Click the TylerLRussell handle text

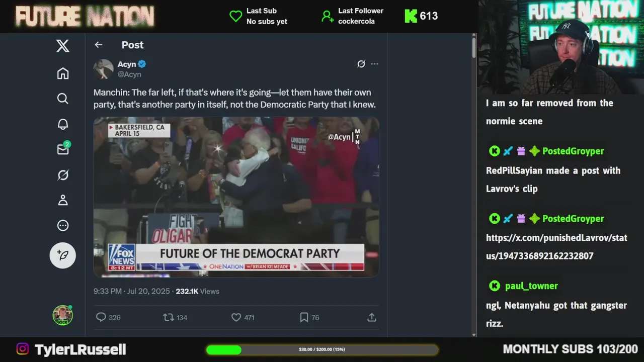point(80,349)
